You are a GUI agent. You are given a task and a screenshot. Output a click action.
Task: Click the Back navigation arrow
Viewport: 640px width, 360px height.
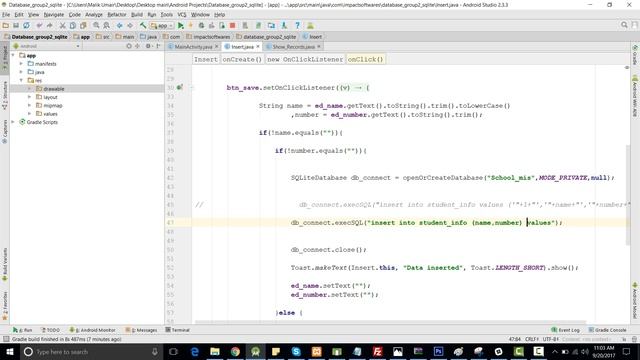[120, 25]
